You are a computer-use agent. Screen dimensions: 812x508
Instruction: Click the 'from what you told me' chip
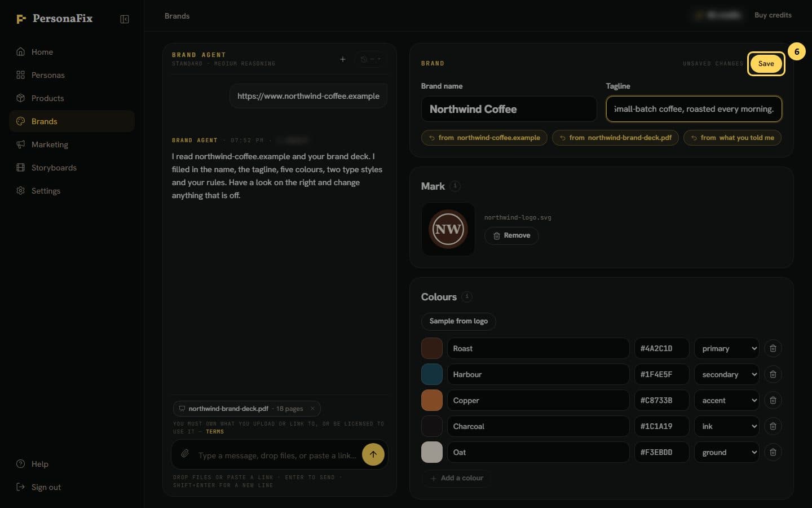click(732, 138)
